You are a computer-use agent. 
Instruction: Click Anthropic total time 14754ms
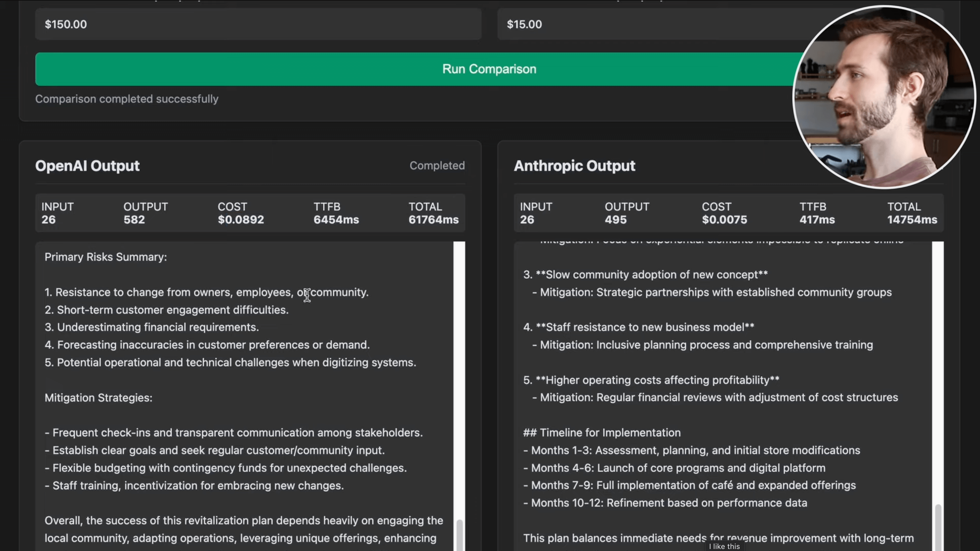[912, 220]
